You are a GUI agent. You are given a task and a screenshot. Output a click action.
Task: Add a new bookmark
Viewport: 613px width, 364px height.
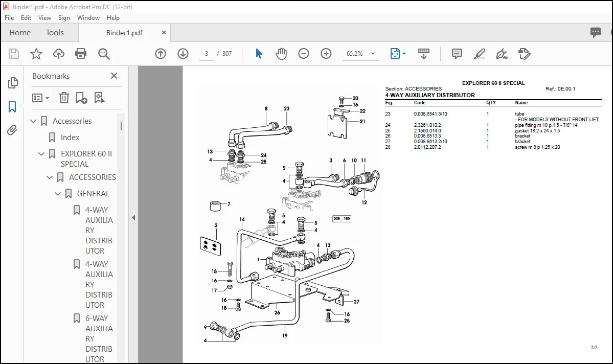tap(81, 98)
